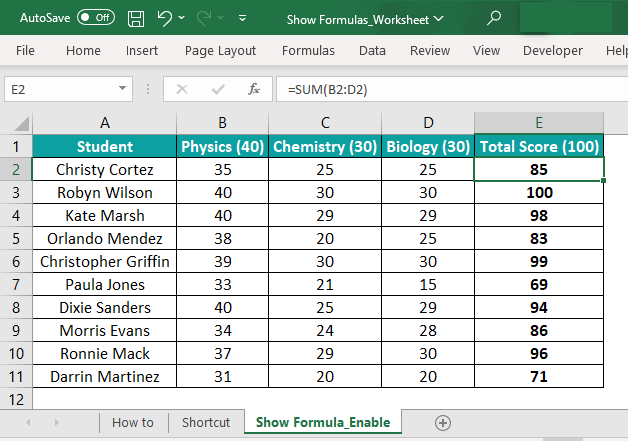This screenshot has width=628, height=441.
Task: Expand the Name Box dropdown arrow
Action: click(x=123, y=89)
